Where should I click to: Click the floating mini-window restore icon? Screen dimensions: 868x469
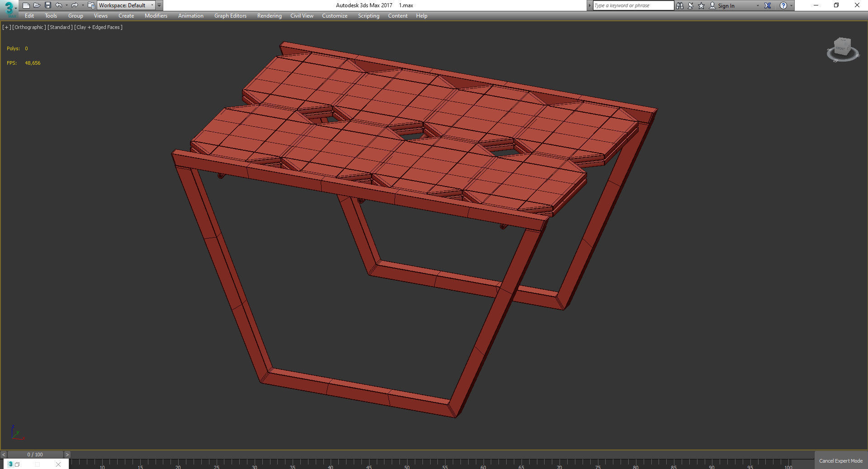pos(17,464)
